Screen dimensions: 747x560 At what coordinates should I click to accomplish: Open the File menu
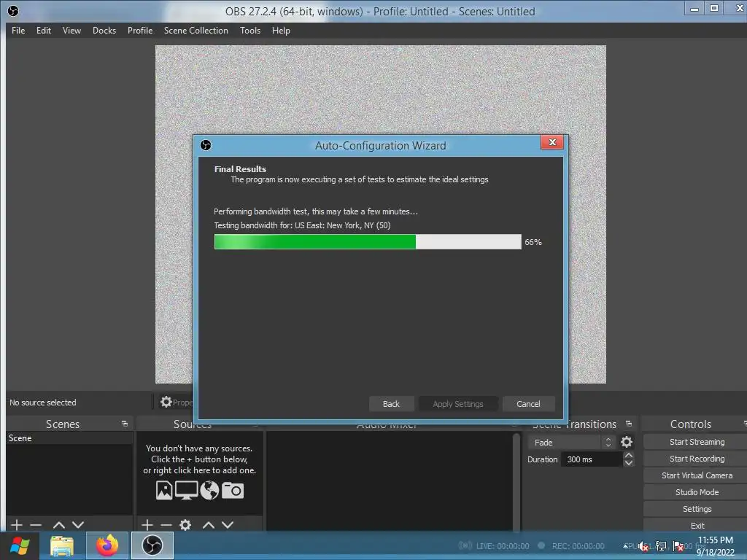[18, 31]
